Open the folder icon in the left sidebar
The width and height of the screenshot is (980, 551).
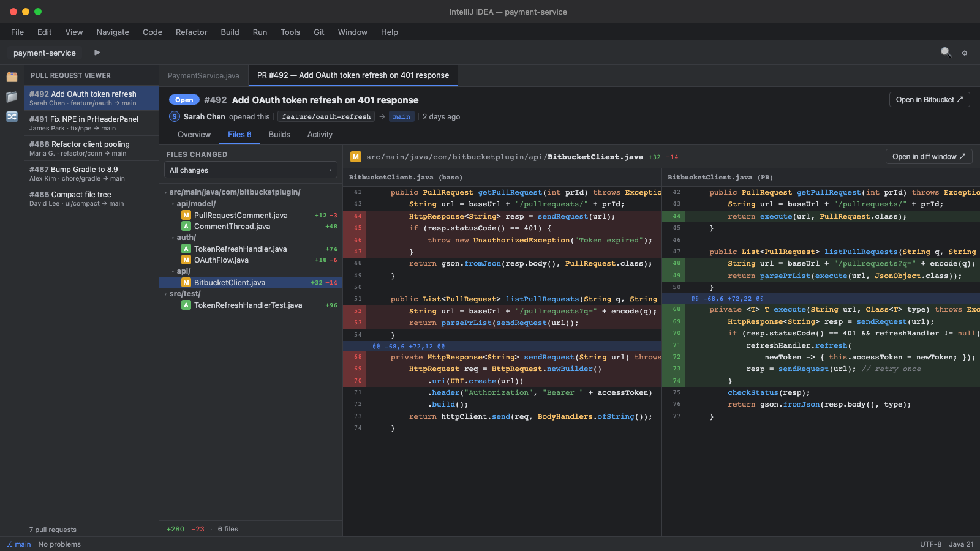pyautogui.click(x=12, y=97)
